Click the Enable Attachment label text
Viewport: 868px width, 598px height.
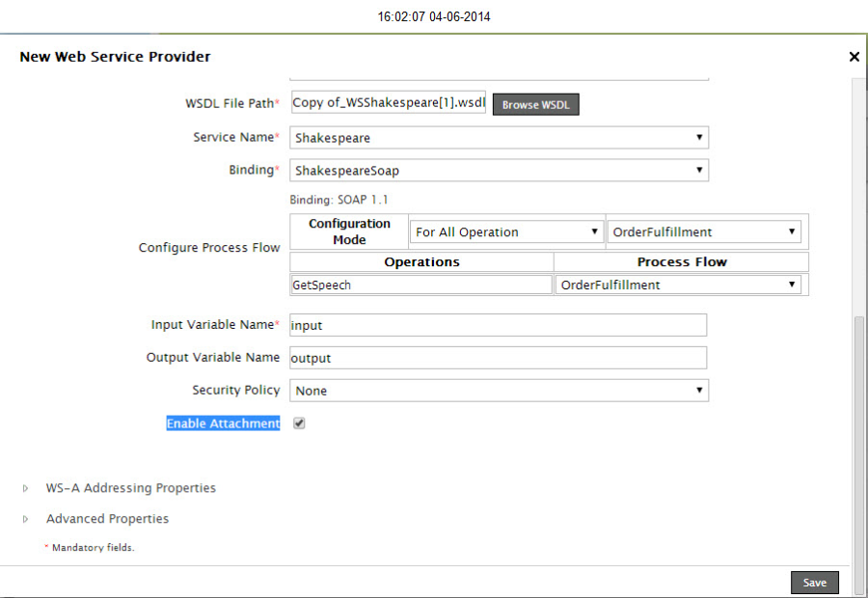pyautogui.click(x=223, y=423)
